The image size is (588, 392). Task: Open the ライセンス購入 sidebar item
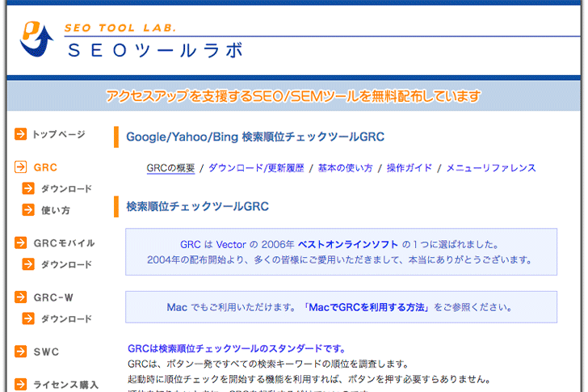click(66, 385)
